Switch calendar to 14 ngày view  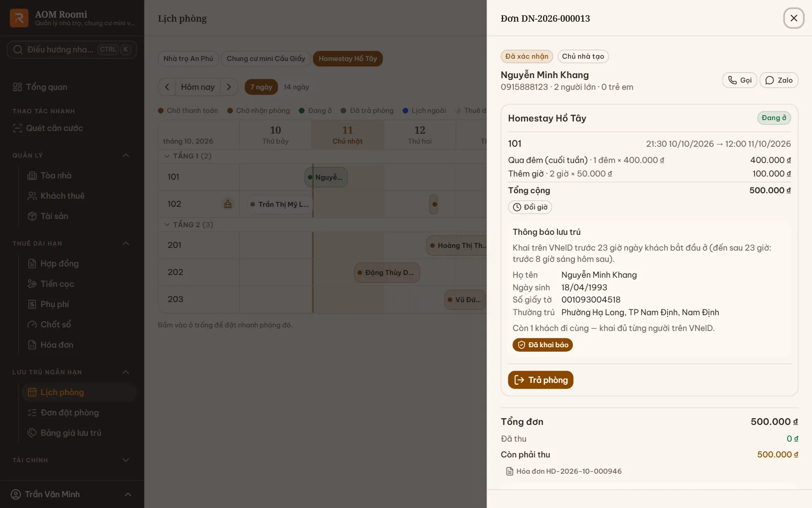coord(296,87)
